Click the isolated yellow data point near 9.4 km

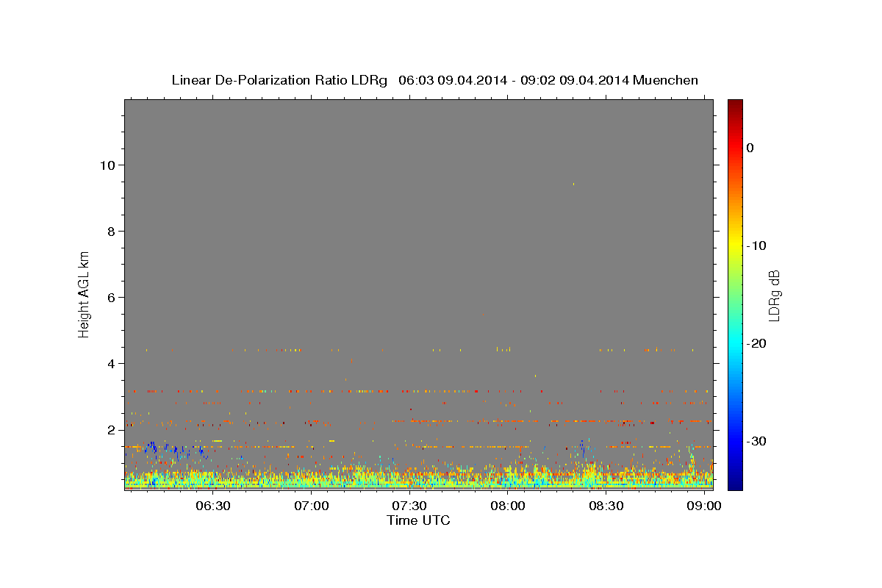pos(573,184)
